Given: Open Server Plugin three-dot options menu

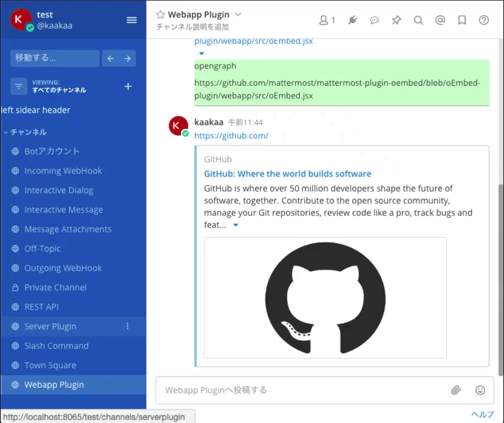Looking at the screenshot, I should click(x=128, y=326).
